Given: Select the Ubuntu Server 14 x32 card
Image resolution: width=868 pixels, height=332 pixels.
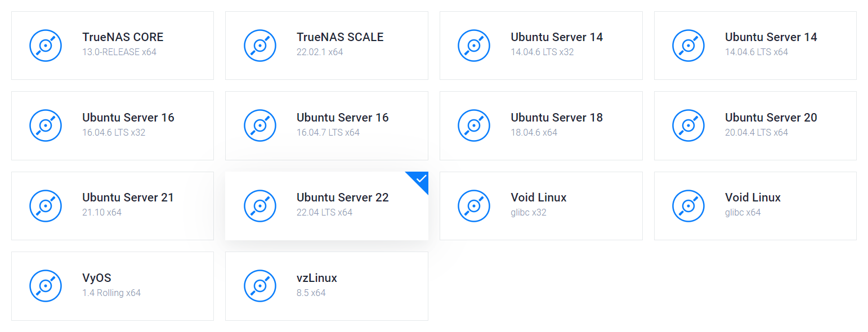Looking at the screenshot, I should pos(540,46).
